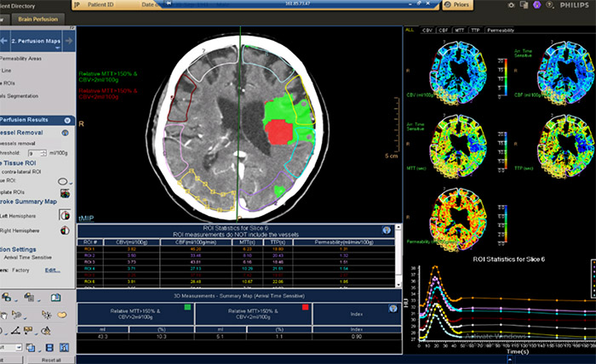Screen dimensions: 596x364
Task: Select the angle measurement tool
Action: pyautogui.click(x=15, y=331)
